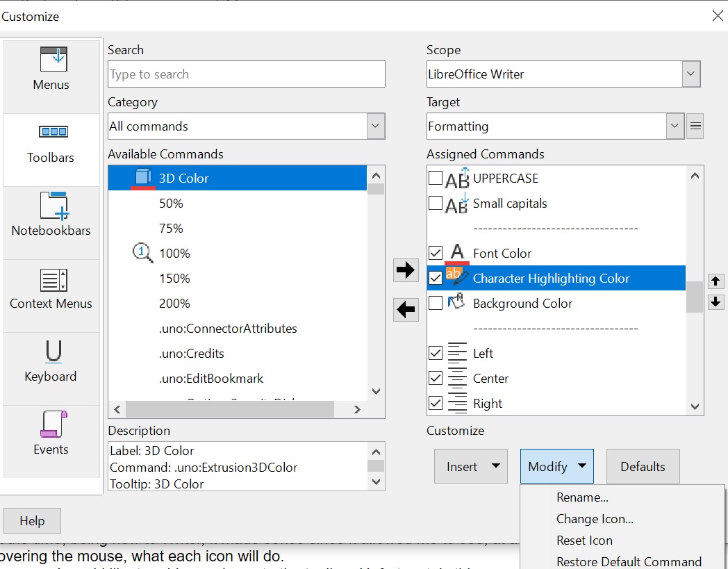The height and width of the screenshot is (569, 728).
Task: Click Assigned Commands scrollbar down arrow
Action: (695, 406)
